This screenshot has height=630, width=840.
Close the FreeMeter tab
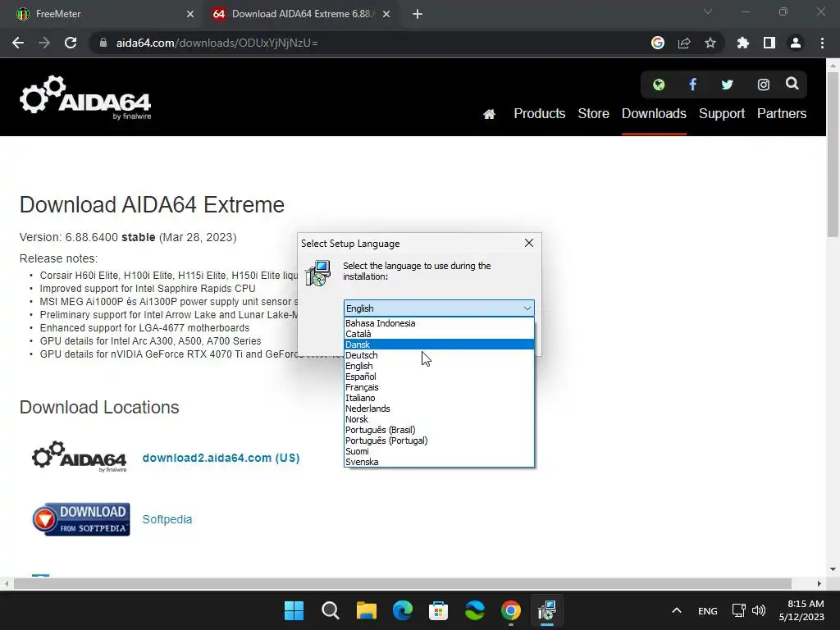190,14
